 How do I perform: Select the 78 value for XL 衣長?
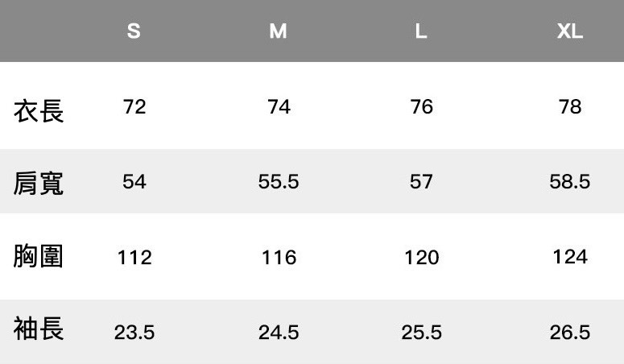tap(570, 106)
